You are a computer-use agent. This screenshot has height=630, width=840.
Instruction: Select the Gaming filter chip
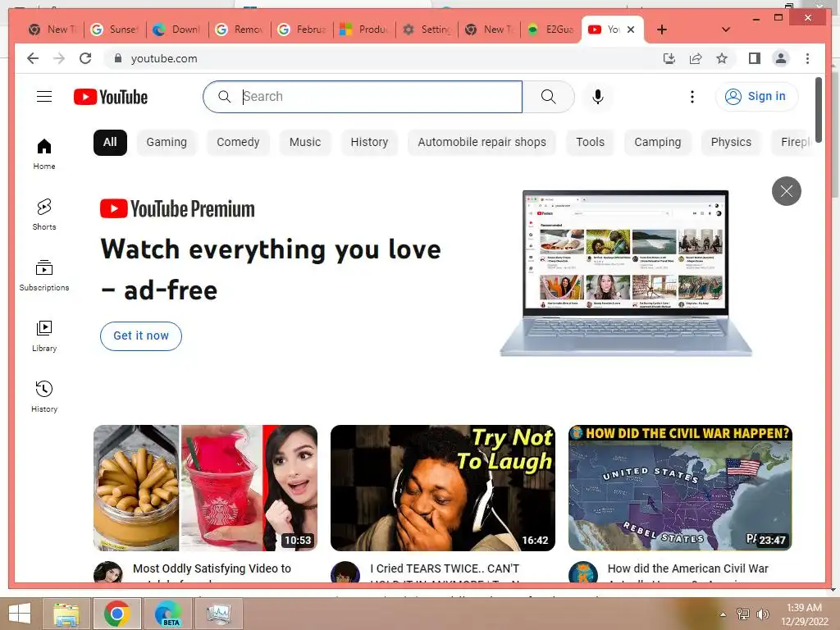point(167,143)
